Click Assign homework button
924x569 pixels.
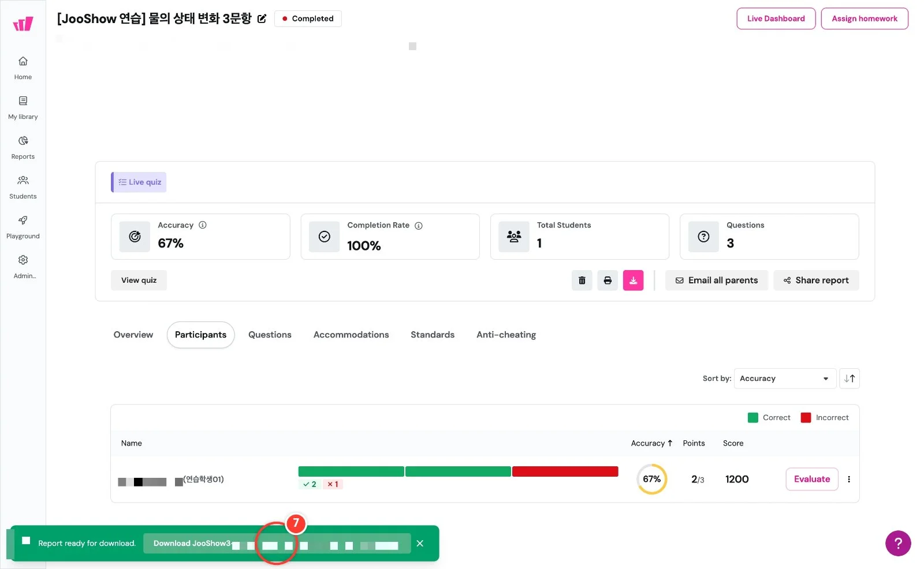tap(865, 18)
